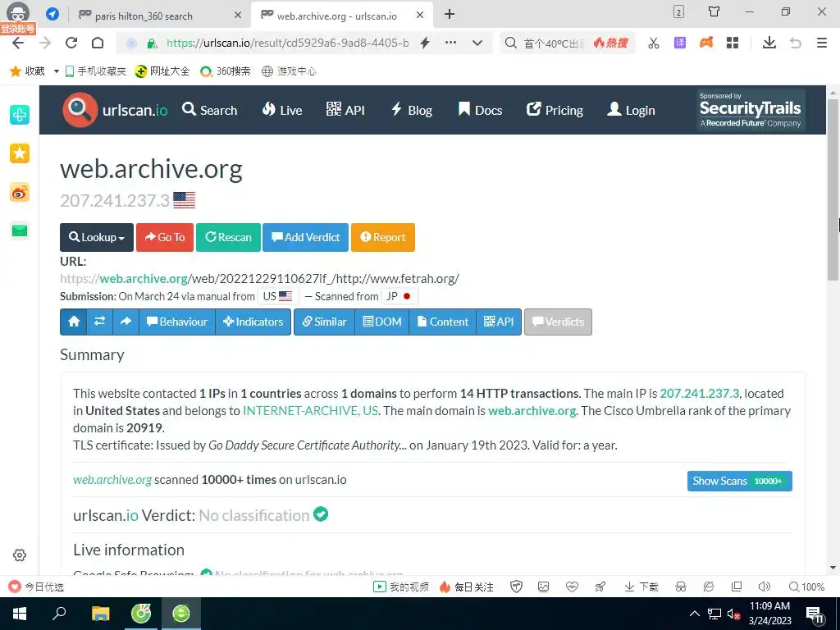Open the game controller extension icon
840x630 pixels.
(x=706, y=43)
